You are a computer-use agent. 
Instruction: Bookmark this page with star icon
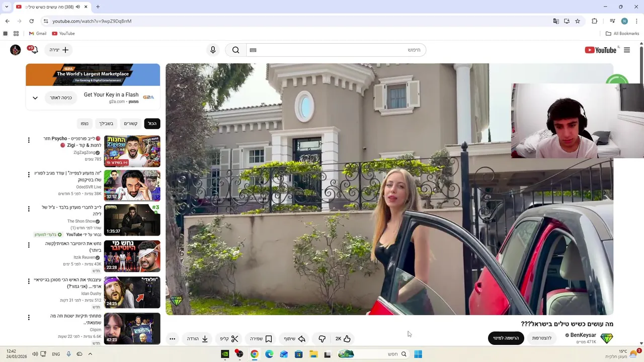[578, 21]
